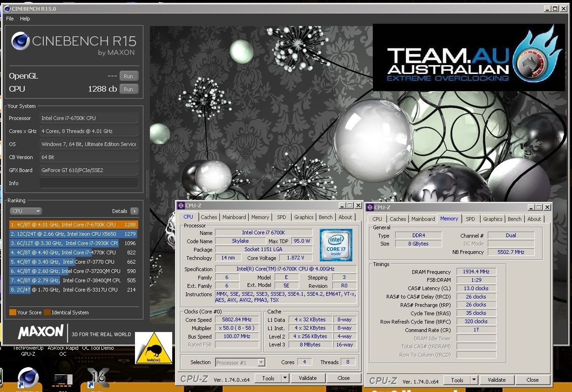This screenshot has height=392, width=572.
Task: Open the OC Tool Demo desktop shortcut
Action: pos(98,348)
